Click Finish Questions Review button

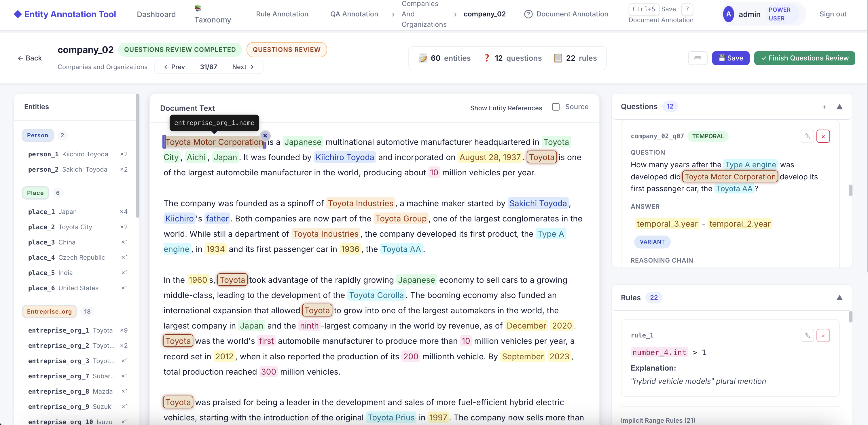pos(804,58)
